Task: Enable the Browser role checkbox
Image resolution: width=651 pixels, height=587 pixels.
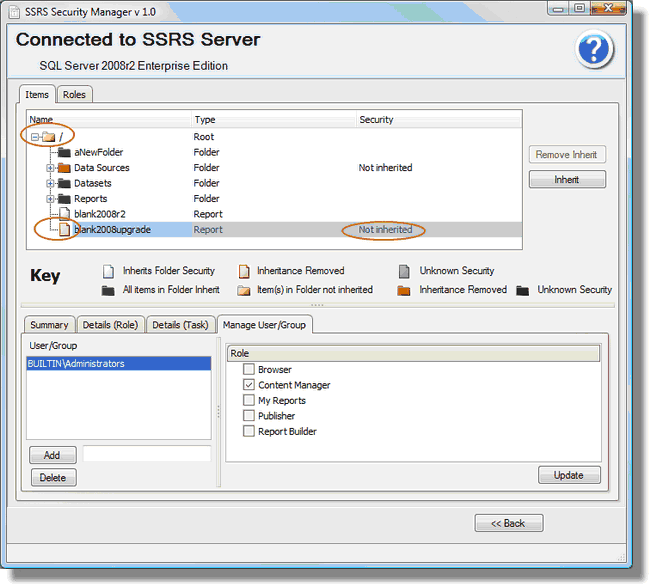Action: tap(249, 369)
